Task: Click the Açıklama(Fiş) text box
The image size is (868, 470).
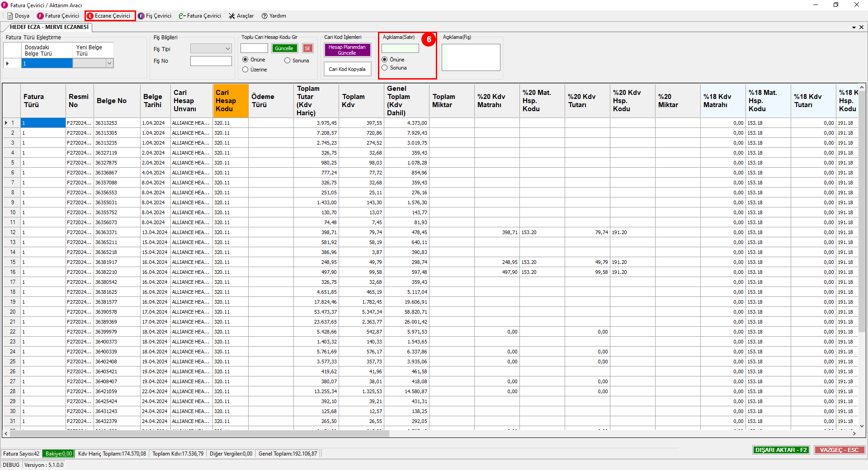Action: [471, 57]
